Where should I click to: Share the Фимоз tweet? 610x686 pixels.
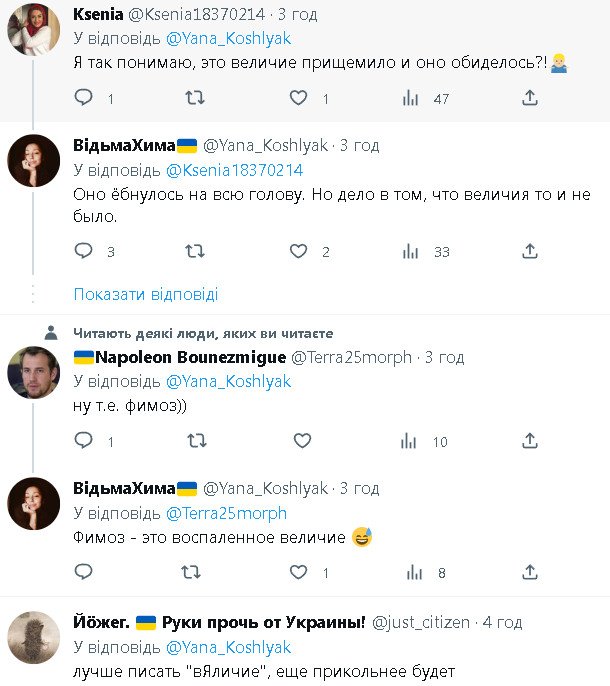coord(530,572)
